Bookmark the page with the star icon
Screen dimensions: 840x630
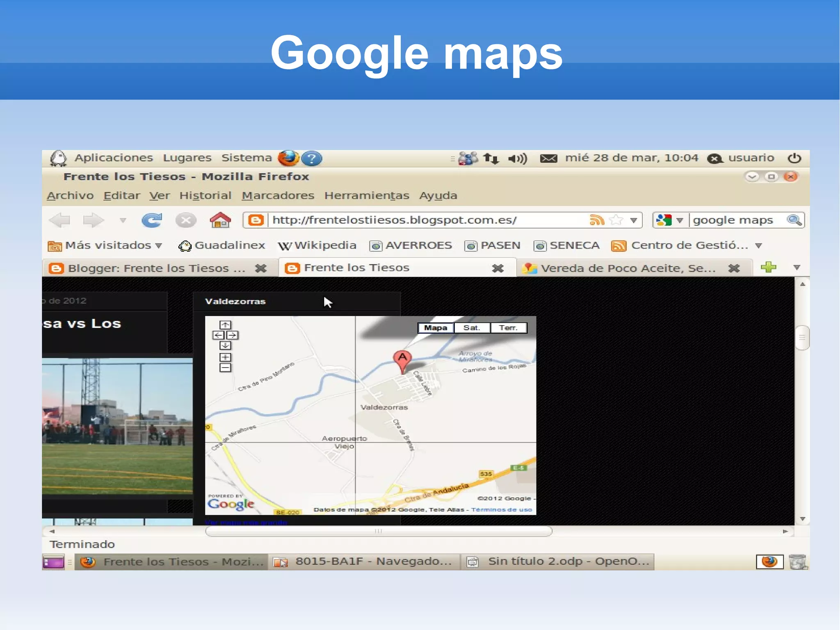(x=616, y=220)
